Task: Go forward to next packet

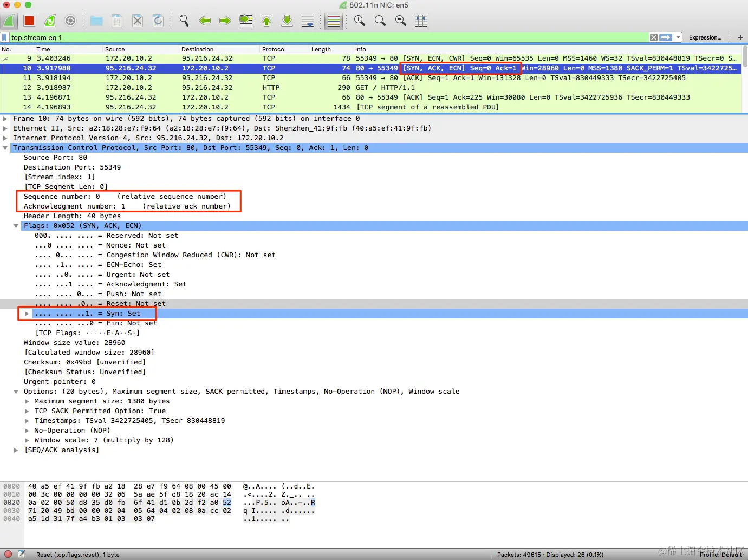Action: [x=225, y=21]
